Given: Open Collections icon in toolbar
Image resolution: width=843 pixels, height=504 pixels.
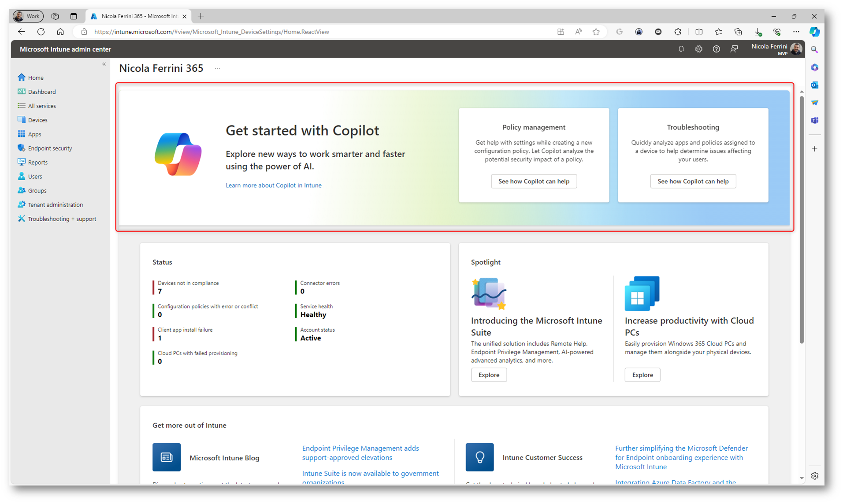Looking at the screenshot, I should tap(738, 32).
